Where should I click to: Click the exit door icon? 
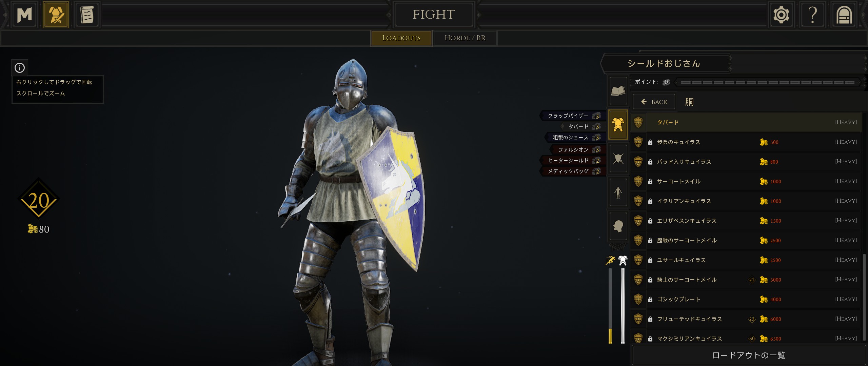click(x=844, y=15)
